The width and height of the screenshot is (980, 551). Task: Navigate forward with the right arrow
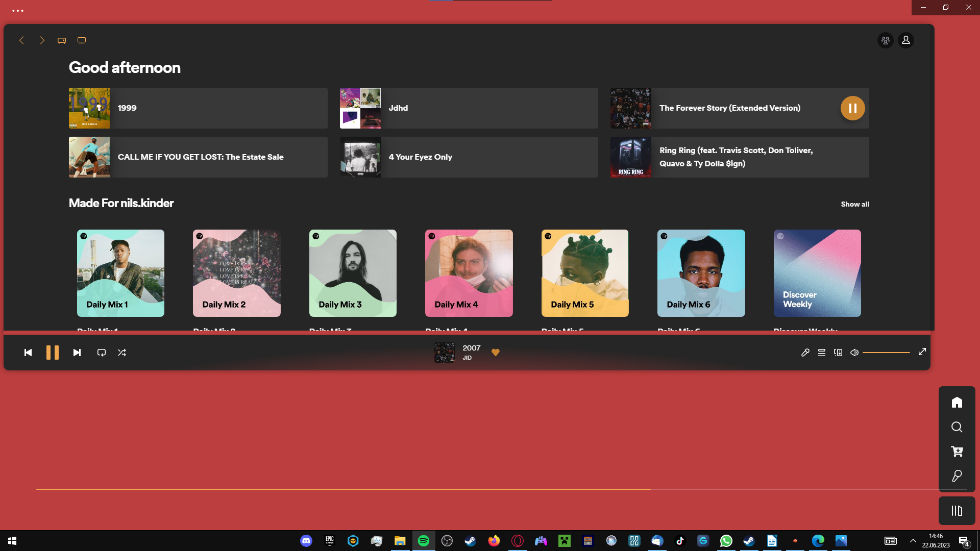pyautogui.click(x=42, y=40)
